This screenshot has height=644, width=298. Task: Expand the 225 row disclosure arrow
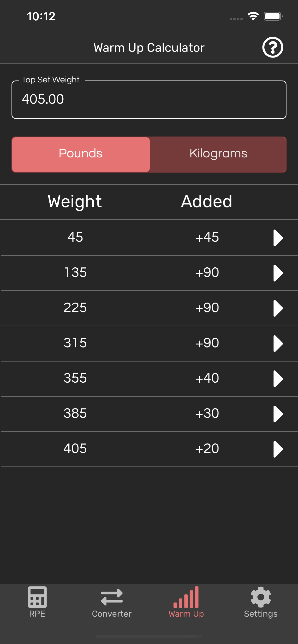(278, 308)
